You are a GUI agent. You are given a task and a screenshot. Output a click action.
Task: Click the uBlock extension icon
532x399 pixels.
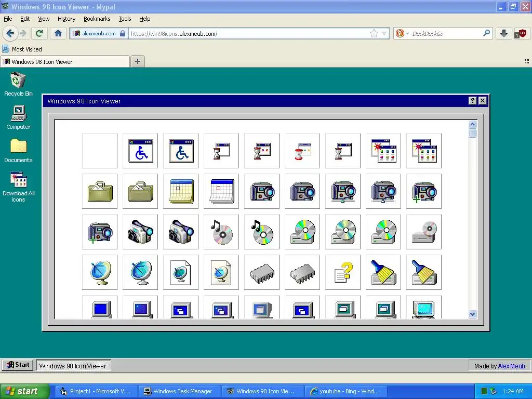(x=521, y=33)
